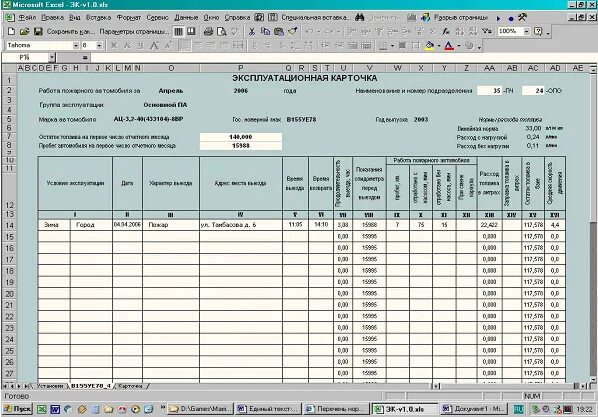This screenshot has height=417, width=598.
Task: Switch to the Карточка sheet tab
Action: click(130, 386)
